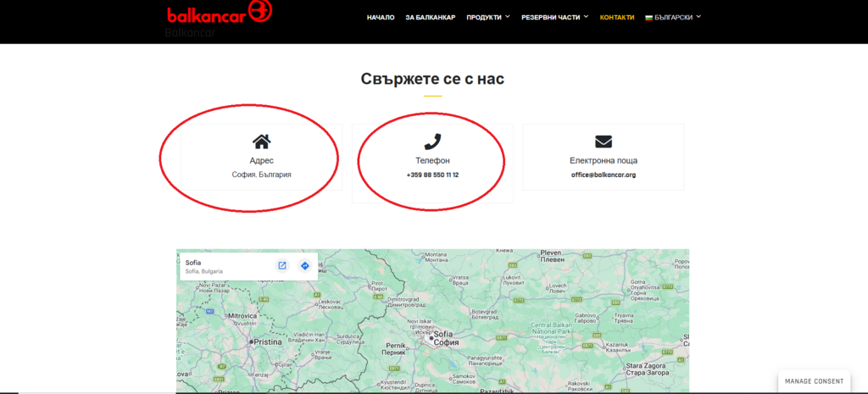Image resolution: width=868 pixels, height=394 pixels.
Task: Expand the РЕЗЕРВНИ ЧАСТИ dropdown chevron
Action: 587,17
